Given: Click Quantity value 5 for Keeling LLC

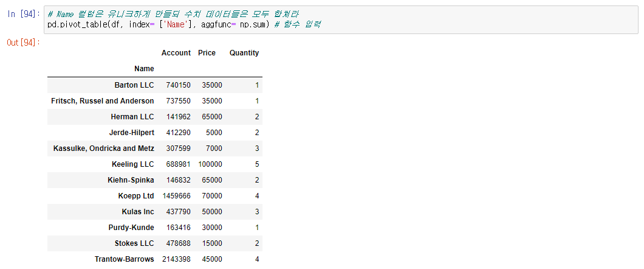Looking at the screenshot, I should [x=257, y=164].
